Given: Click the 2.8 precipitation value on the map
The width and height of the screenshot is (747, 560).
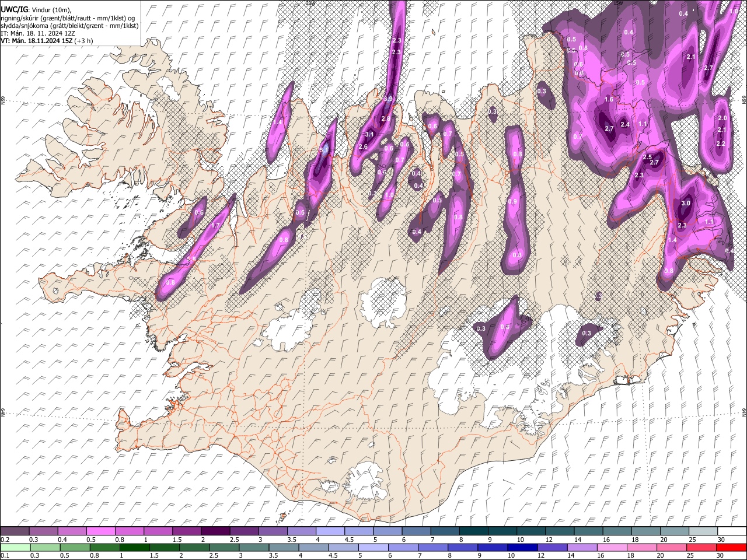Looking at the screenshot, I should click(x=385, y=119).
